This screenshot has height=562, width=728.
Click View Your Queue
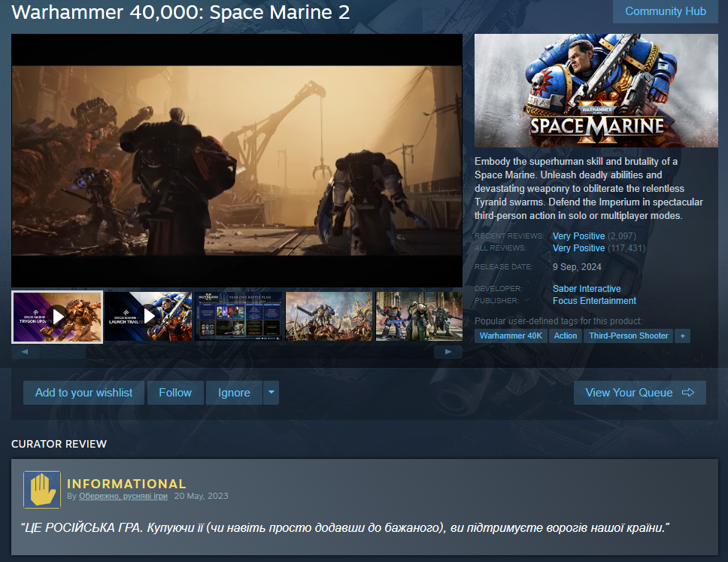pos(640,393)
